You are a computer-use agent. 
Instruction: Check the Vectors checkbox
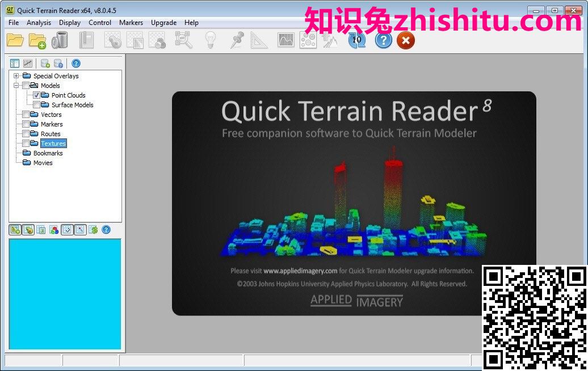(x=26, y=114)
